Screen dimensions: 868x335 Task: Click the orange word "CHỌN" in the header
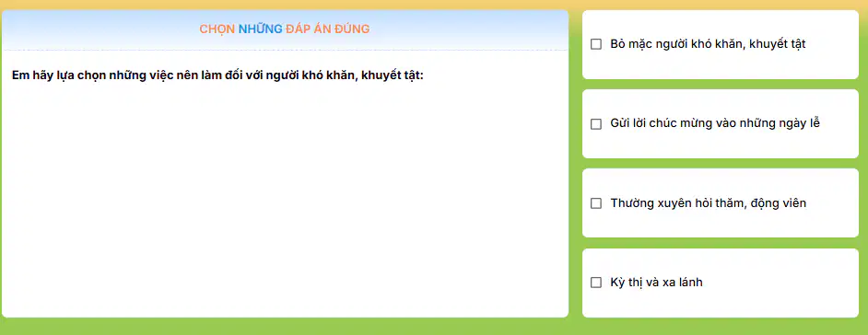(x=217, y=29)
